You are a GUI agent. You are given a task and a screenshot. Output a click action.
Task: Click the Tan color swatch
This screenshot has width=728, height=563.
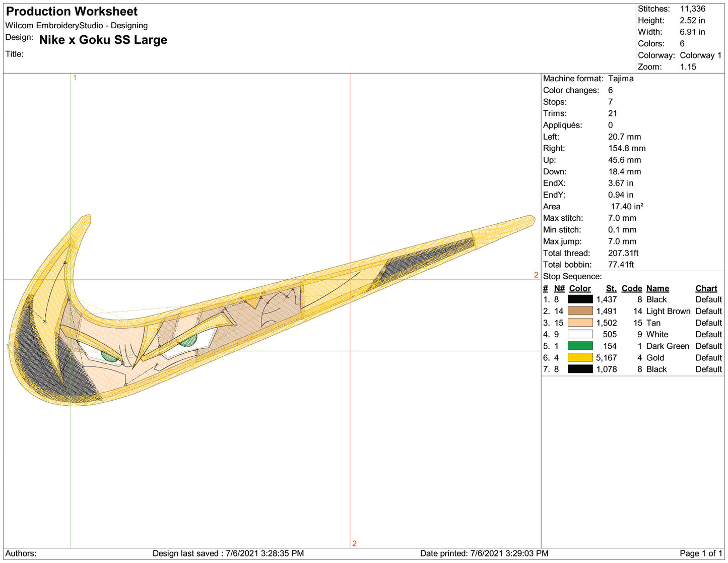(580, 323)
